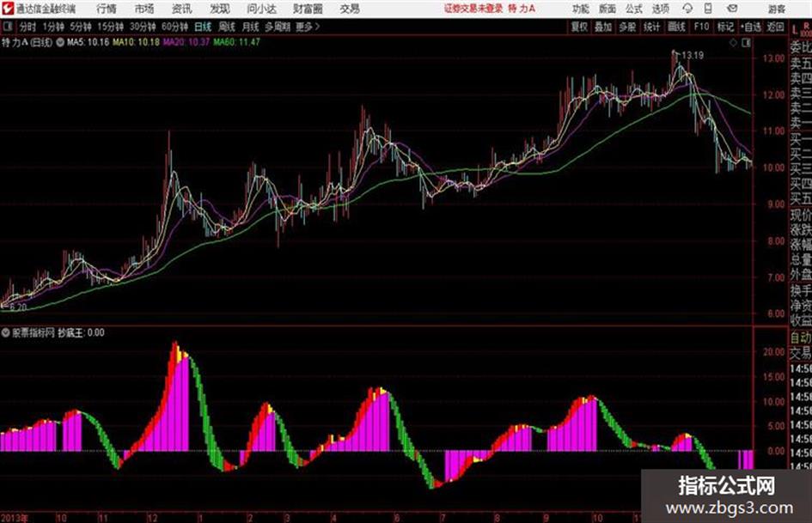
Task: Click the 股票指标网 indicator name
Action: coord(34,333)
